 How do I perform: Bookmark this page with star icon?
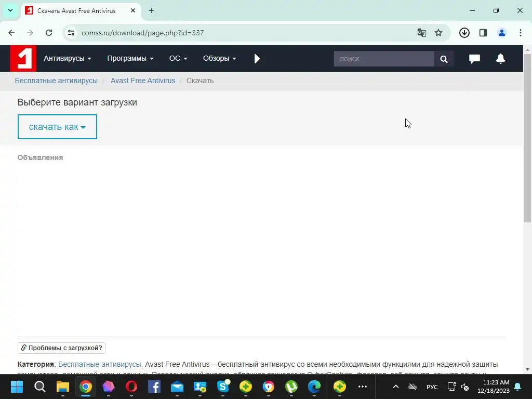click(x=438, y=33)
